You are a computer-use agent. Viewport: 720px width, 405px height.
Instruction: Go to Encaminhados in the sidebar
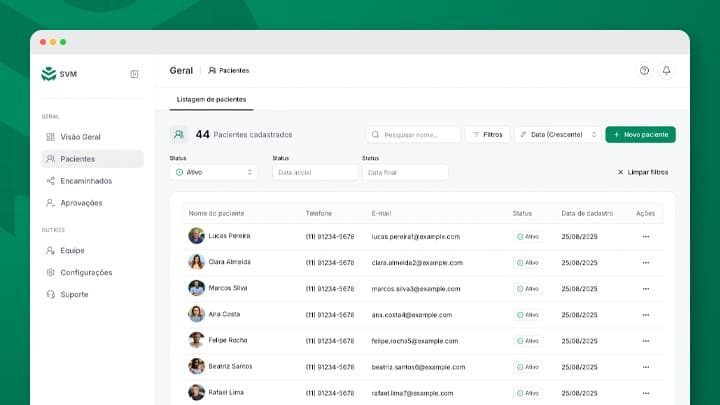86,181
